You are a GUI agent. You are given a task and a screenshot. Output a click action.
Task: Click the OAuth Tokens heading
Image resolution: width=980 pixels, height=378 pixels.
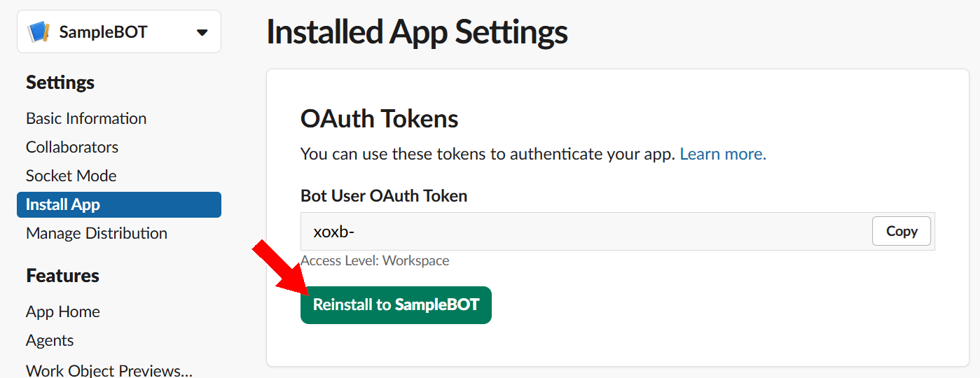coord(380,119)
